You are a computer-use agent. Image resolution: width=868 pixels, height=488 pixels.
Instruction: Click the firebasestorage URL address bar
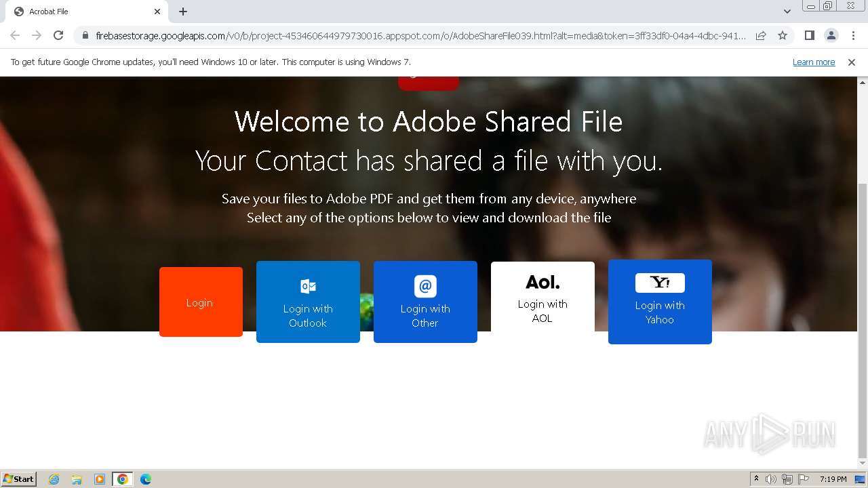pos(420,36)
